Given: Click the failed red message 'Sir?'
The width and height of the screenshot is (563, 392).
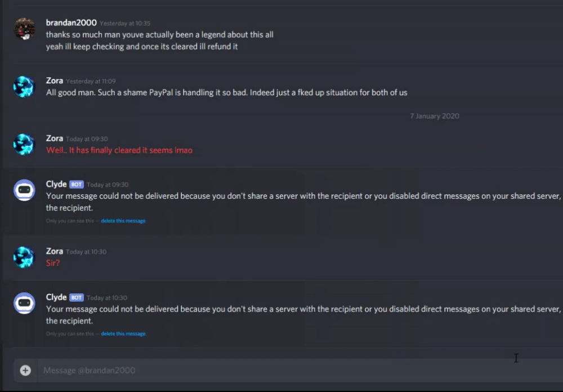Looking at the screenshot, I should 53,263.
